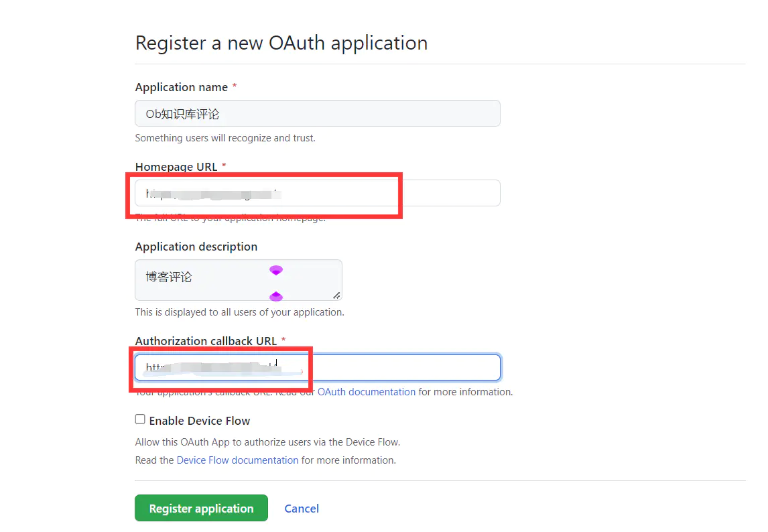Click the 'Ob知识库评论' text in name field
The height and width of the screenshot is (532, 768).
tap(182, 114)
